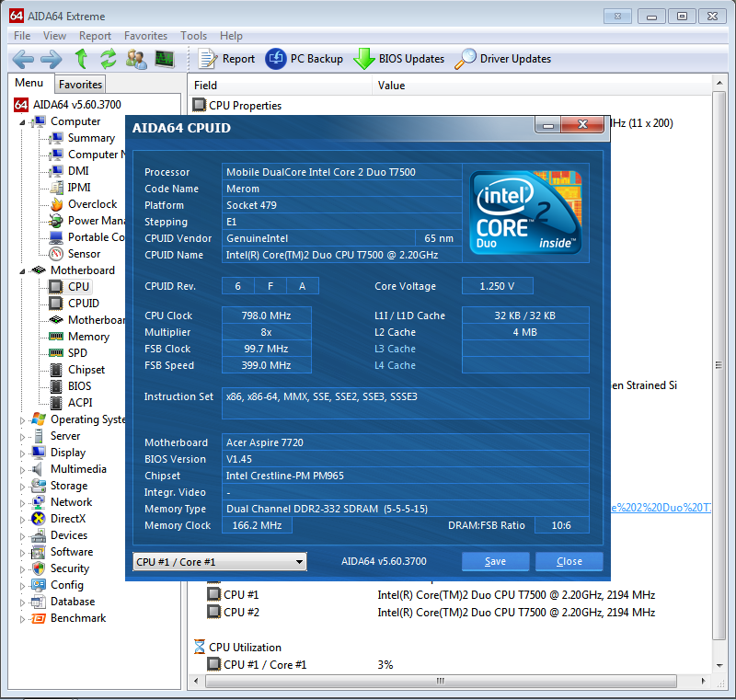Open the Tools menu
This screenshot has width=736, height=700.
point(193,36)
